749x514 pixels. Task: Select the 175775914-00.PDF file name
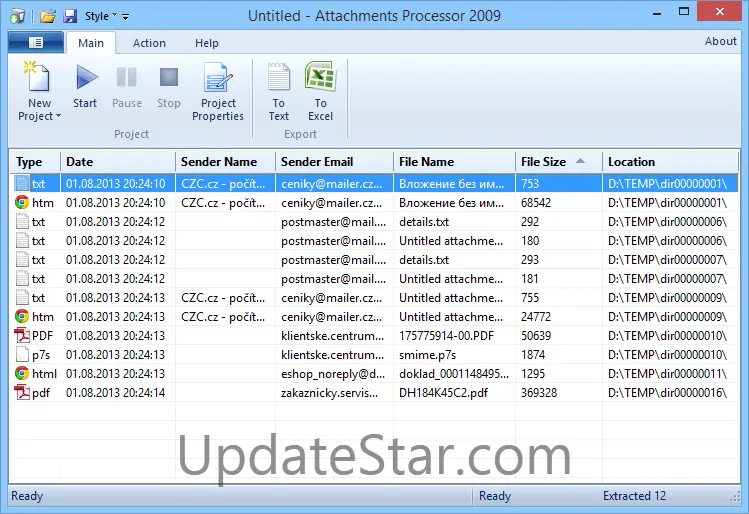[x=446, y=336]
